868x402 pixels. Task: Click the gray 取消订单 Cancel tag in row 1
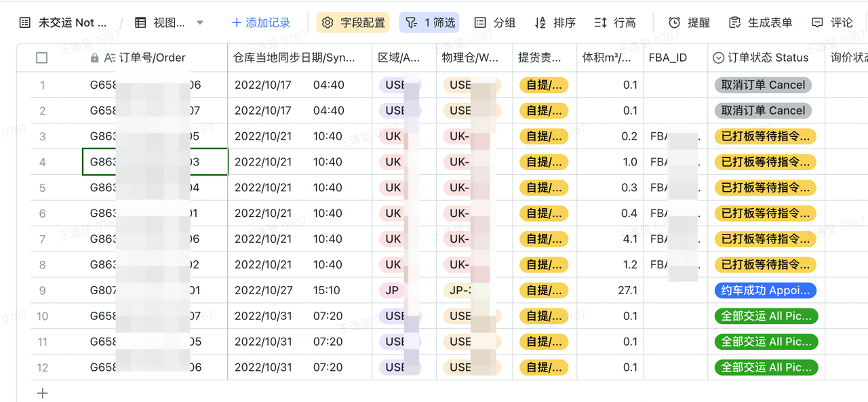tap(763, 85)
